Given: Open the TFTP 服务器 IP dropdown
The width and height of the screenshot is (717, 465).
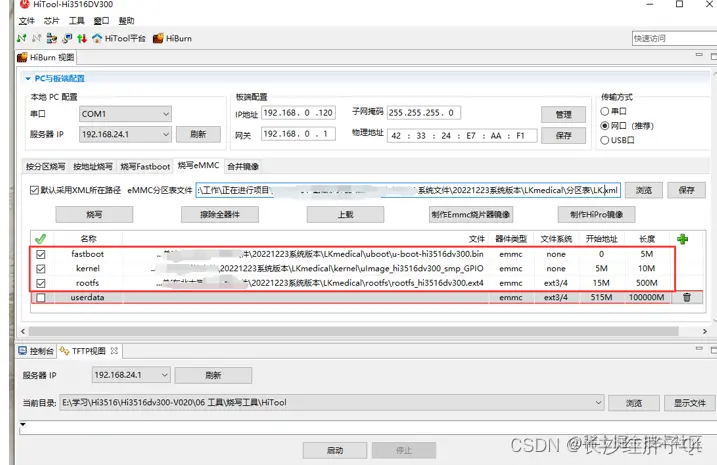Looking at the screenshot, I should pos(131,375).
